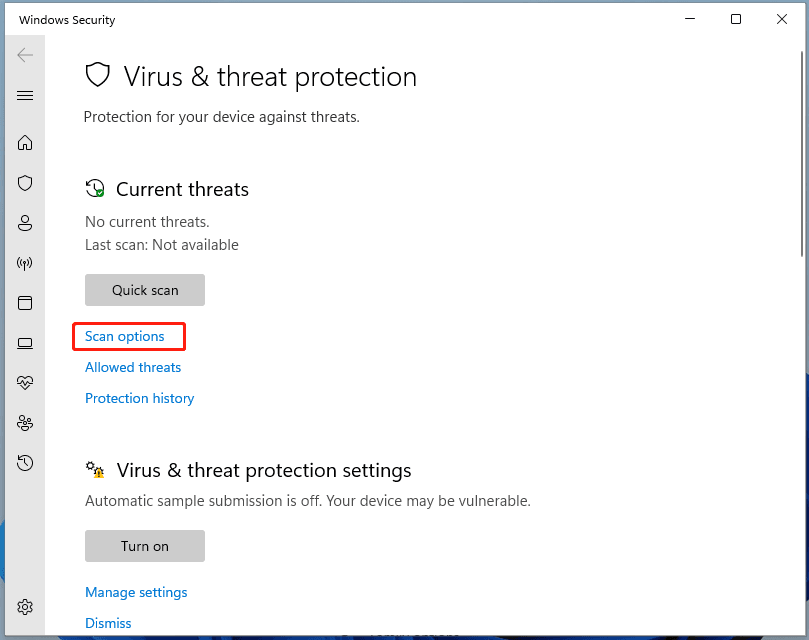Image resolution: width=809 pixels, height=640 pixels.
Task: Open Protection history text link
Action: coord(140,398)
